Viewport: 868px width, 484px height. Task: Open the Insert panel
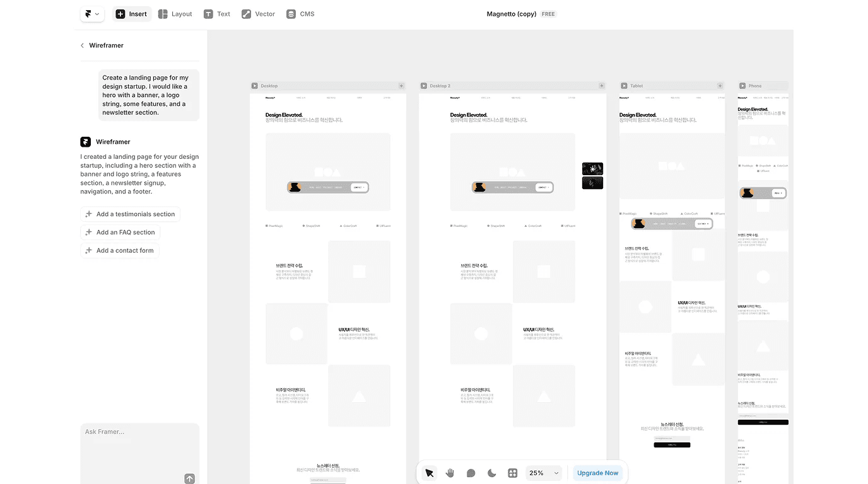click(132, 14)
